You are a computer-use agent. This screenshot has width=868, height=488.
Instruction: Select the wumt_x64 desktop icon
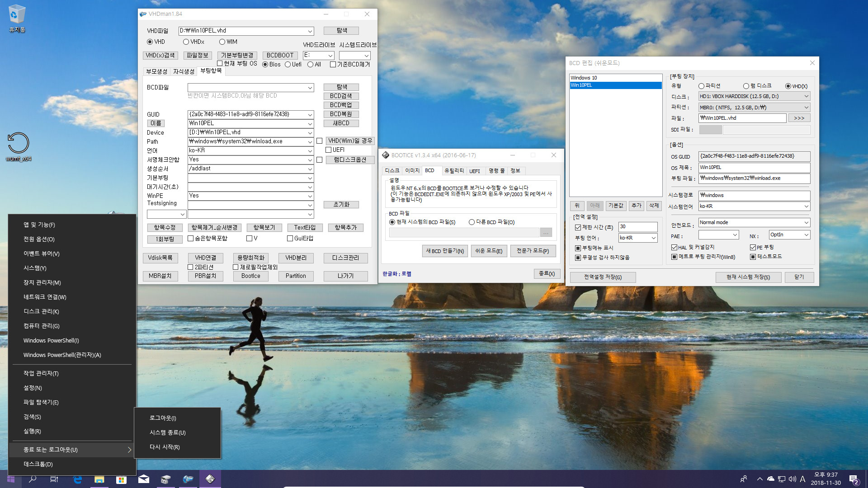(x=18, y=147)
